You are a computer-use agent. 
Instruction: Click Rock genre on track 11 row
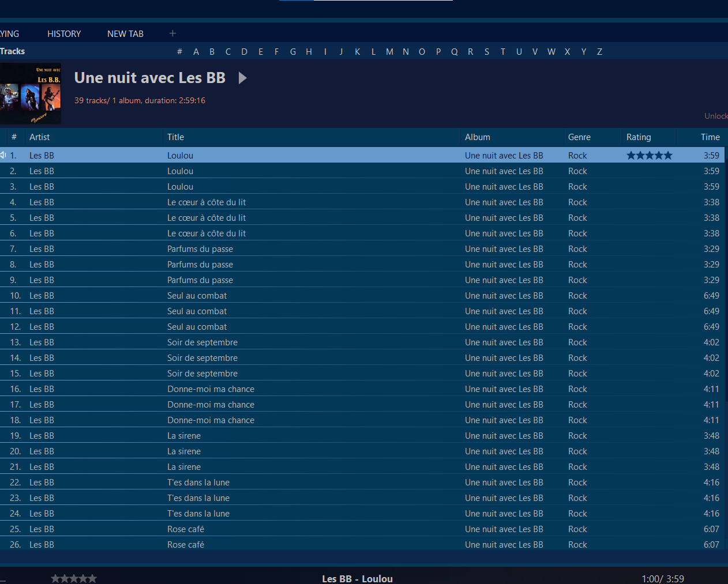(x=577, y=311)
